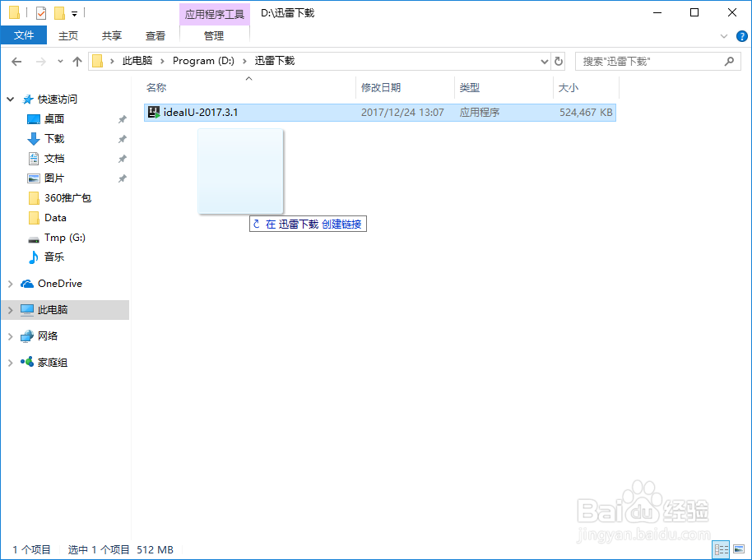The image size is (752, 560).
Task: Switch to large thumbnails view via status bar icon
Action: 739,549
